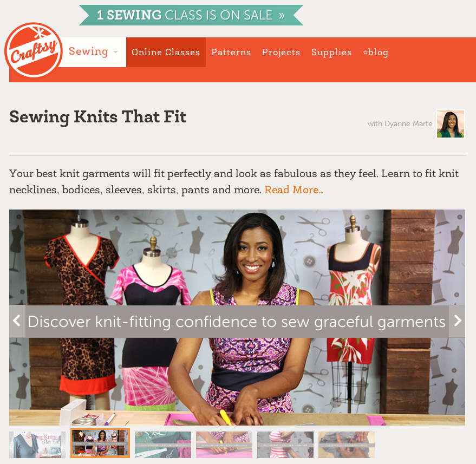Visit the blog link in navigation
476x464 pixels.
click(x=375, y=52)
